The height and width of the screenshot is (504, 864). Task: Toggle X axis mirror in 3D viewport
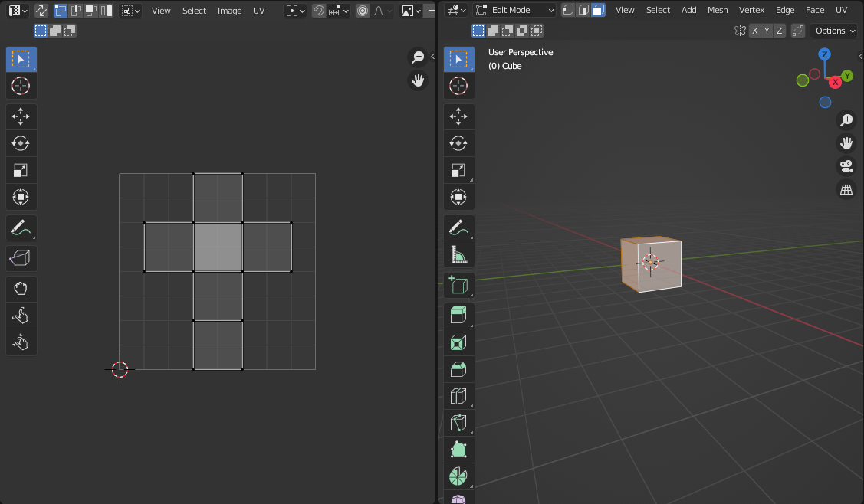[755, 31]
